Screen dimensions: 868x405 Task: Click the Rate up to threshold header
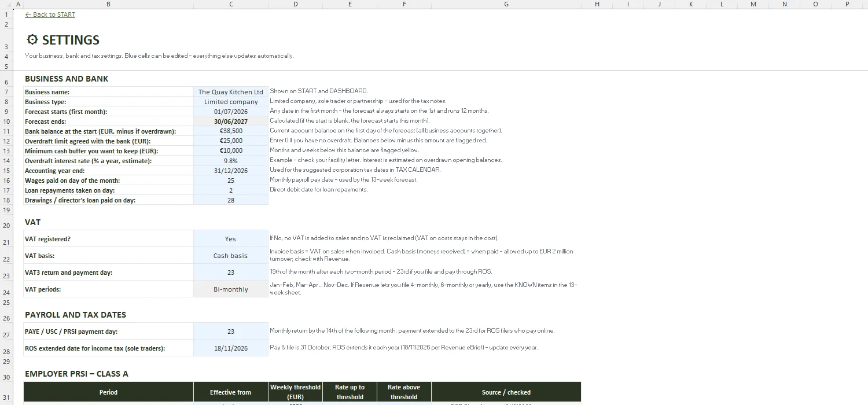point(350,392)
